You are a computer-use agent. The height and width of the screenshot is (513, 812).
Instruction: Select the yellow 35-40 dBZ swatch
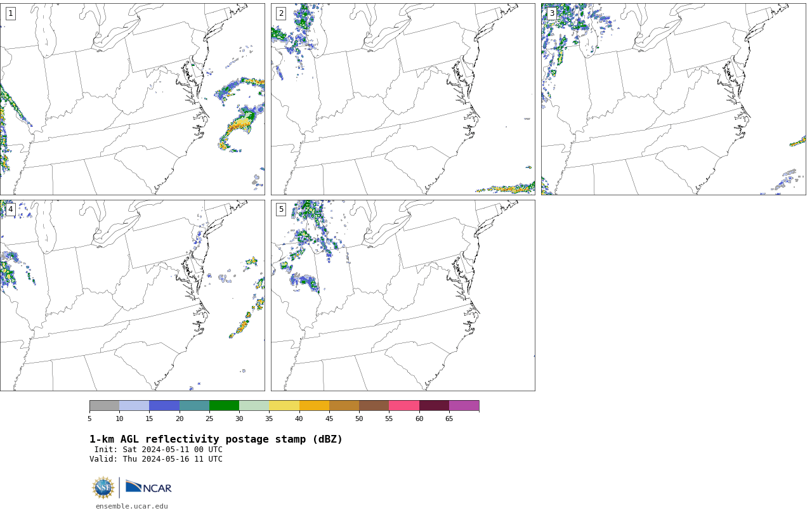(x=284, y=406)
